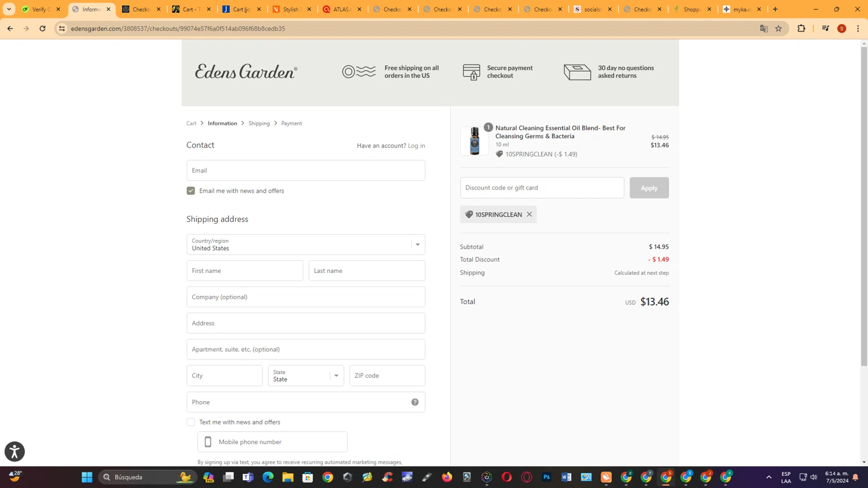Click the volume icon in system tray

(x=814, y=477)
